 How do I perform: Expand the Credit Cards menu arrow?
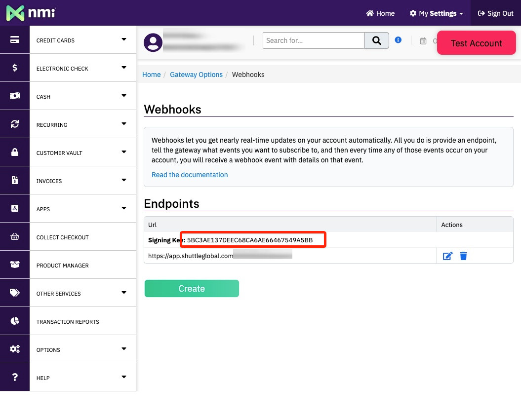point(124,39)
